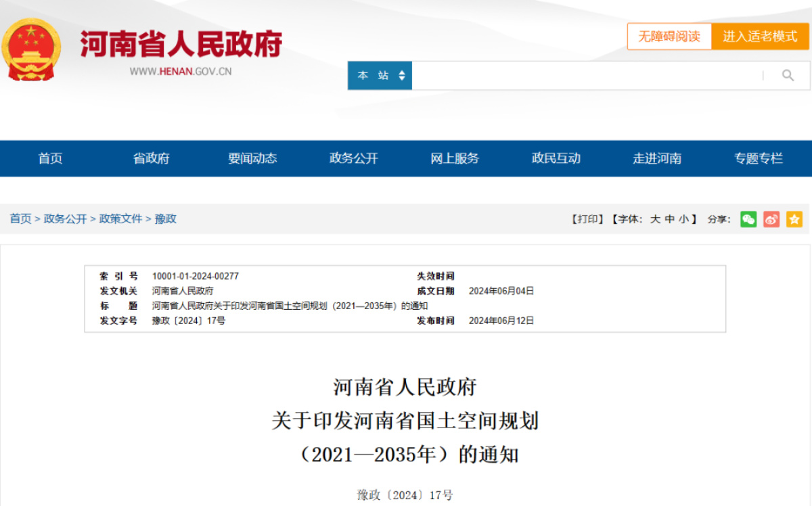This screenshot has width=812, height=506.
Task: Open the 省政府 navigation menu item
Action: [152, 158]
